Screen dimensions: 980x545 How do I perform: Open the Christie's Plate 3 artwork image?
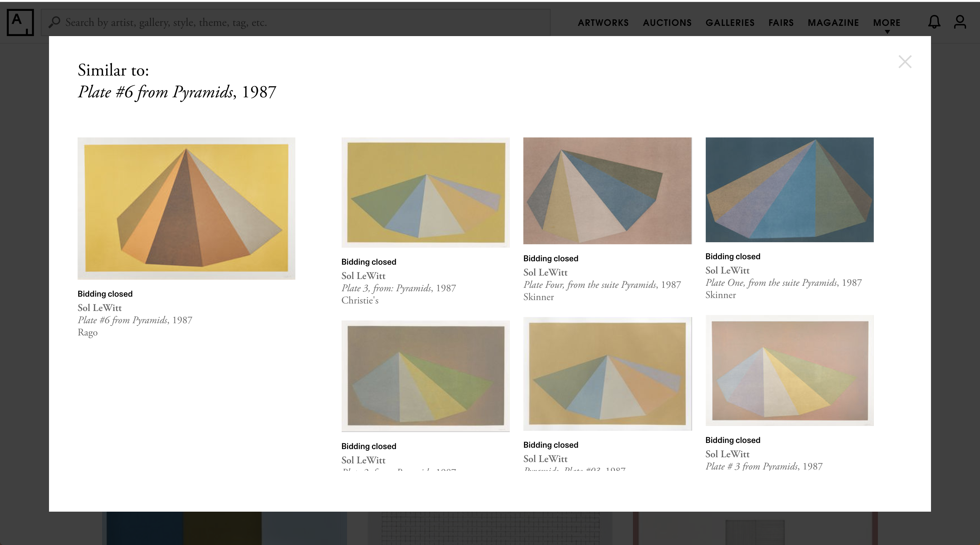tap(425, 193)
